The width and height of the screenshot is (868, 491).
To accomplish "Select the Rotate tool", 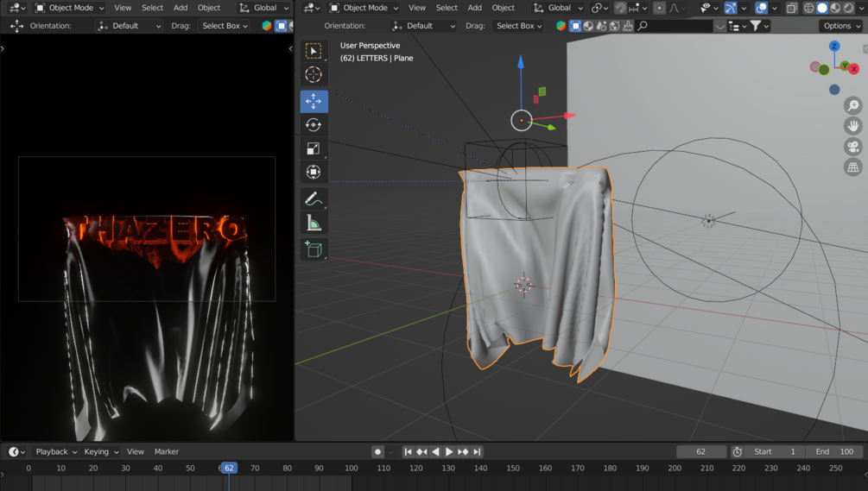I will click(314, 125).
